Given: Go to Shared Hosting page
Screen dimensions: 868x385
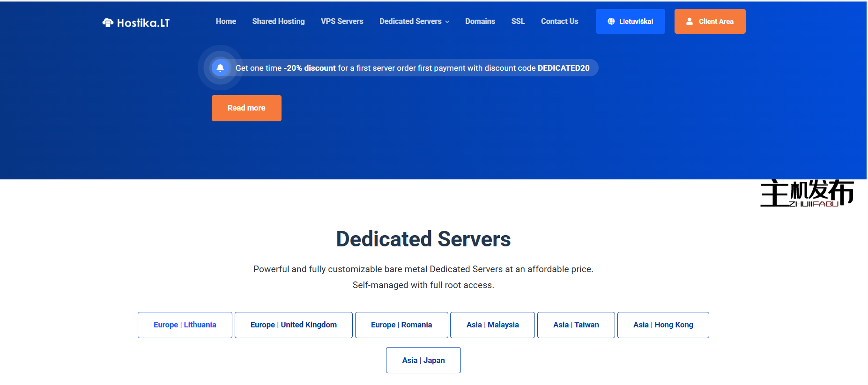Looking at the screenshot, I should (278, 22).
